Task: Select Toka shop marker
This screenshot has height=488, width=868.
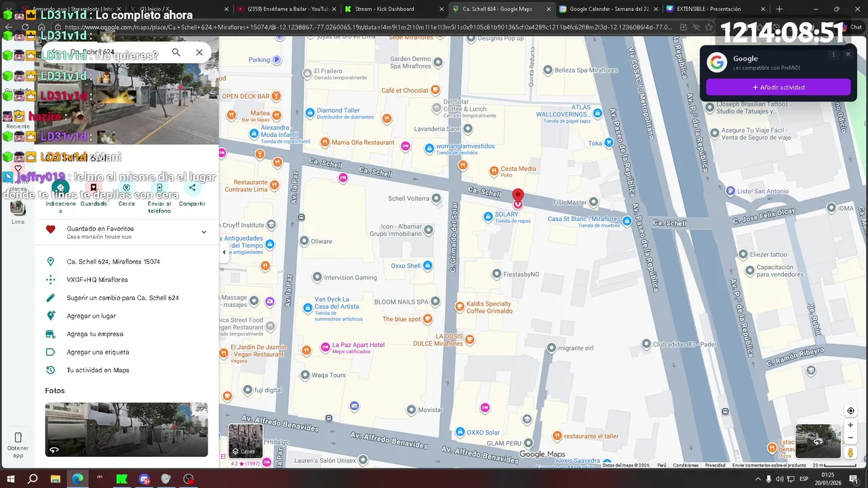Action: [609, 143]
